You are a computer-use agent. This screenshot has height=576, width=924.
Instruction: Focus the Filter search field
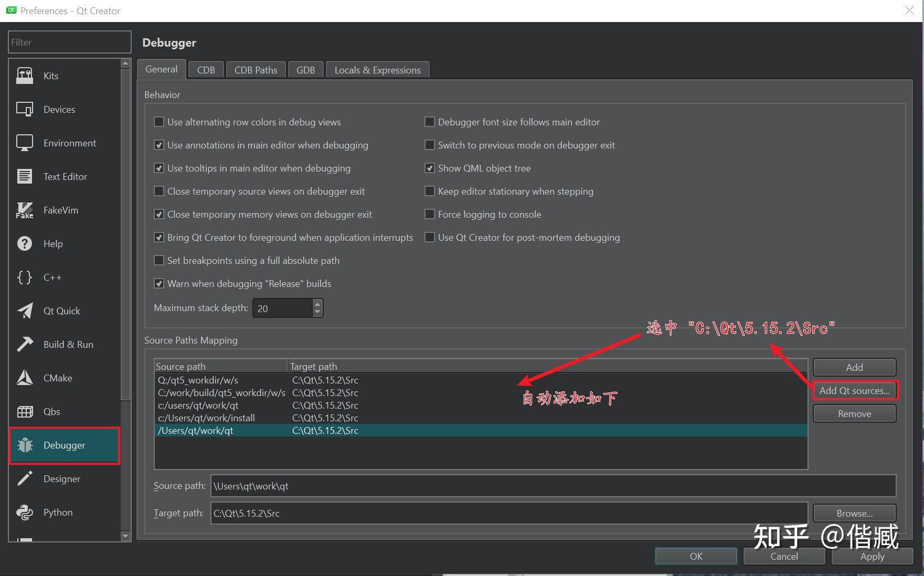(x=70, y=42)
